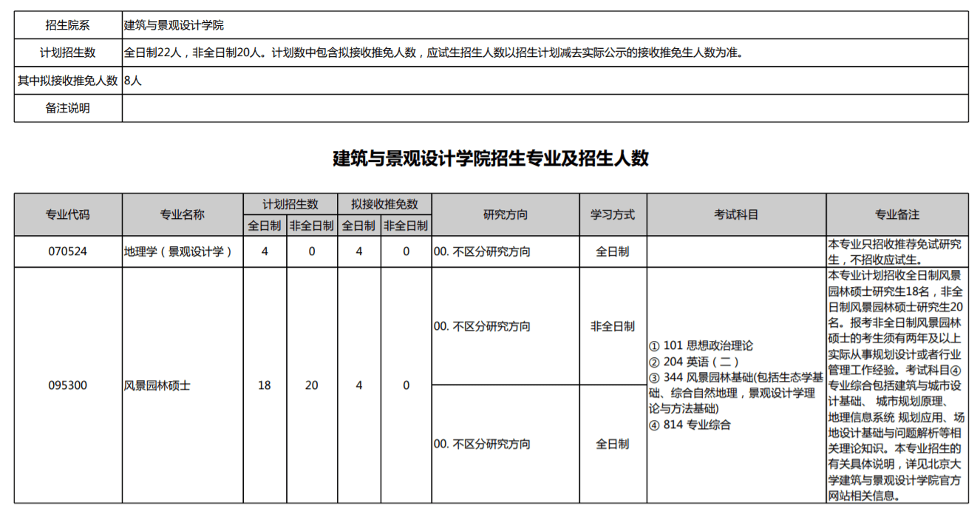980x514 pixels.
Task: Click the 专业代码 column header
Action: pyautogui.click(x=68, y=214)
